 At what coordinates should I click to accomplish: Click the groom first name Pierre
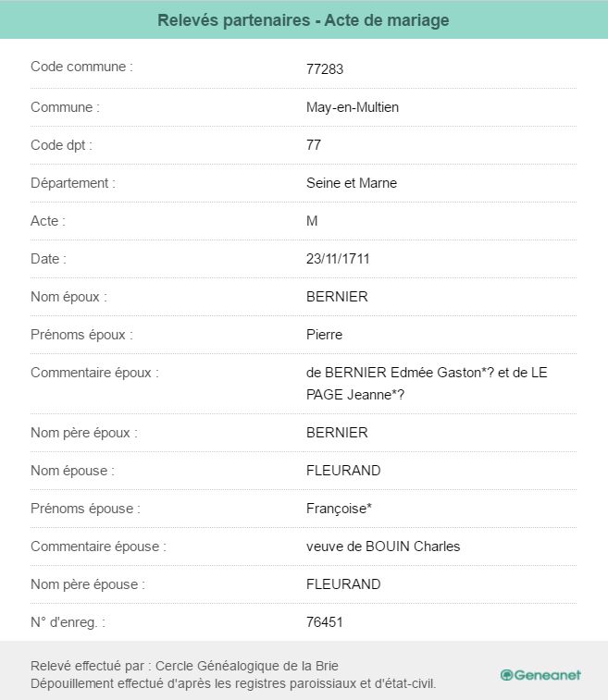(x=324, y=335)
